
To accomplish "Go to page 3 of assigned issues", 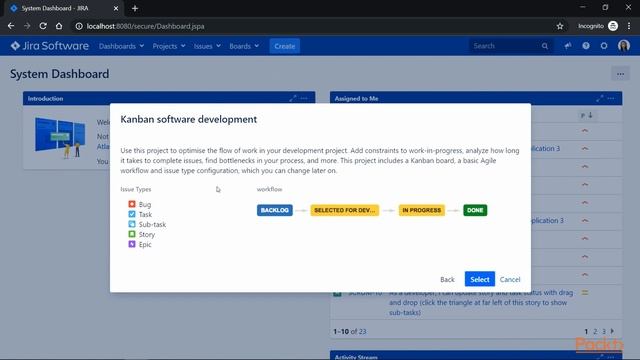I will [604, 331].
